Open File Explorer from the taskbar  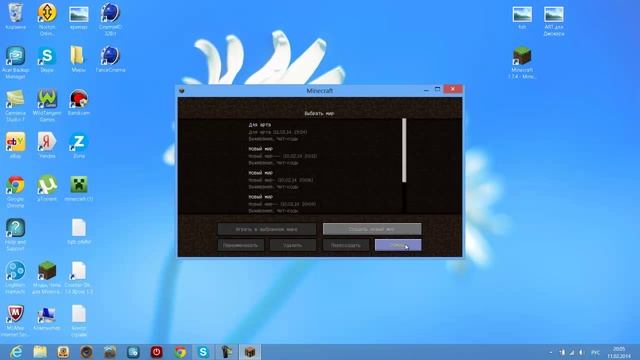[x=40, y=352]
